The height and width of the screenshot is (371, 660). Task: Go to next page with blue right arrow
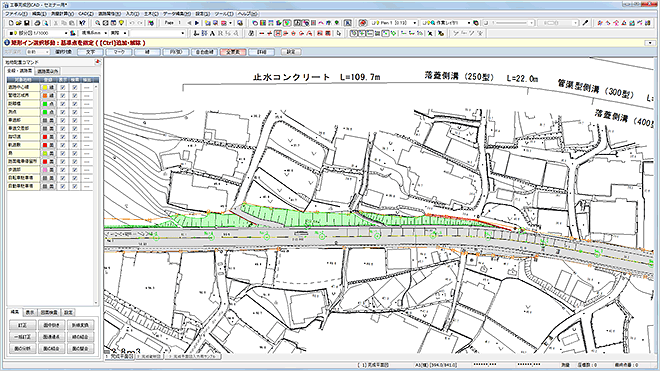[197, 23]
